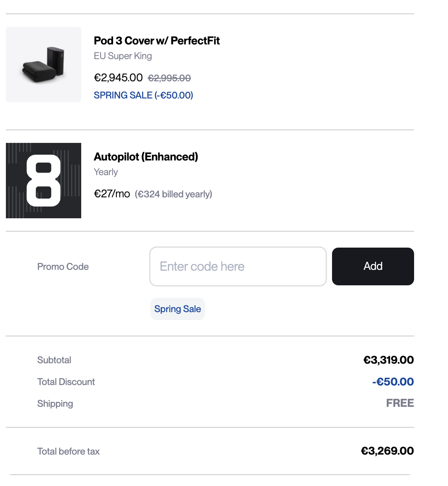Click the SPRING SALE (-€50.00) discount text

coord(143,95)
